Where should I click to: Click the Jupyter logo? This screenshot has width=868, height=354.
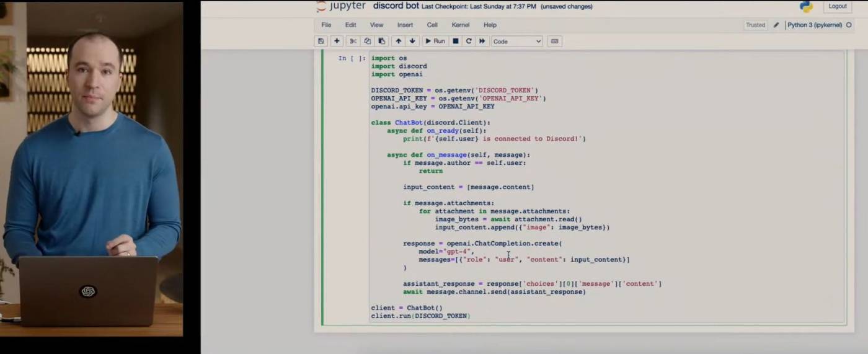pos(341,6)
